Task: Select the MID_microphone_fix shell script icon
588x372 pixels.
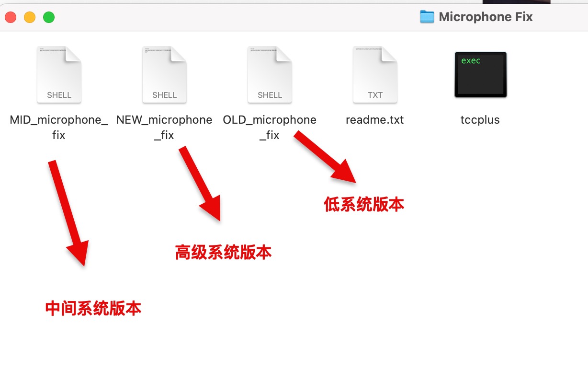Action: point(59,75)
